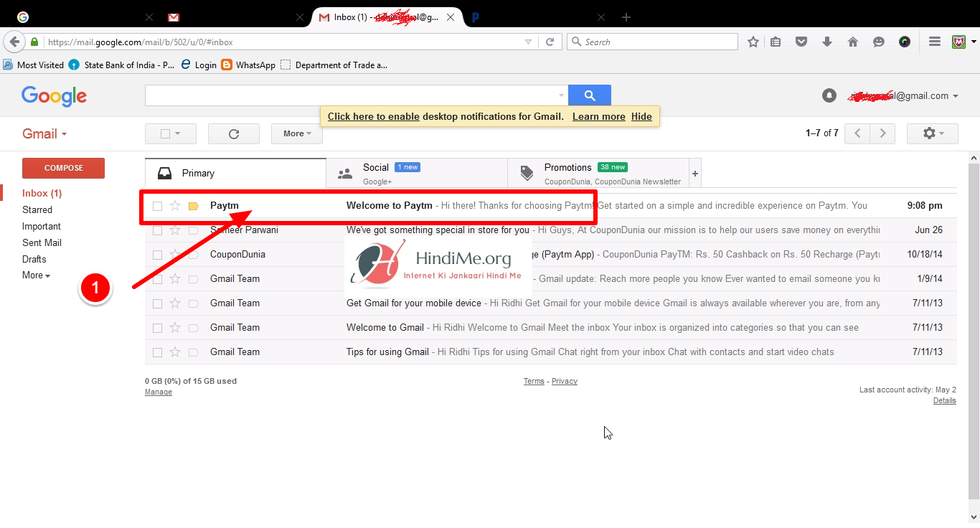Open the Firefox hamburger menu
This screenshot has height=528, width=980.
[x=935, y=42]
